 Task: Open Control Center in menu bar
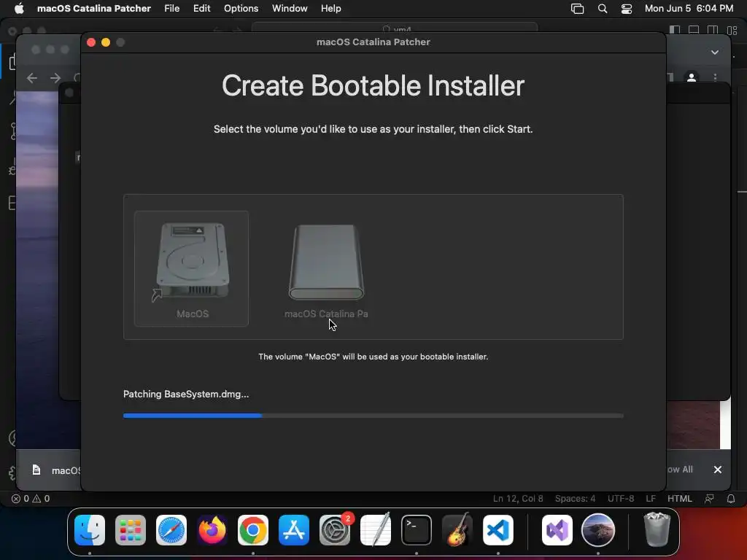(627, 9)
